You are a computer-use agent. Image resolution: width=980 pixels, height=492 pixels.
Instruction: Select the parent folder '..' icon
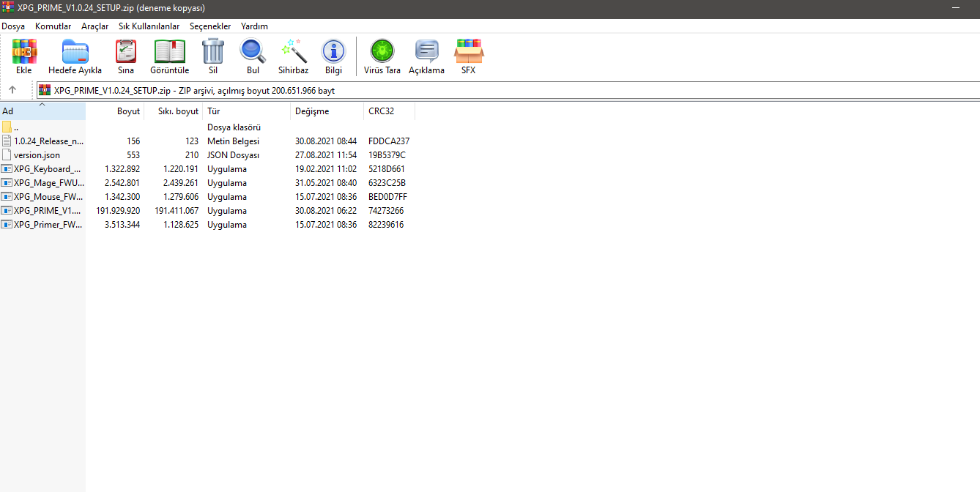[x=7, y=127]
